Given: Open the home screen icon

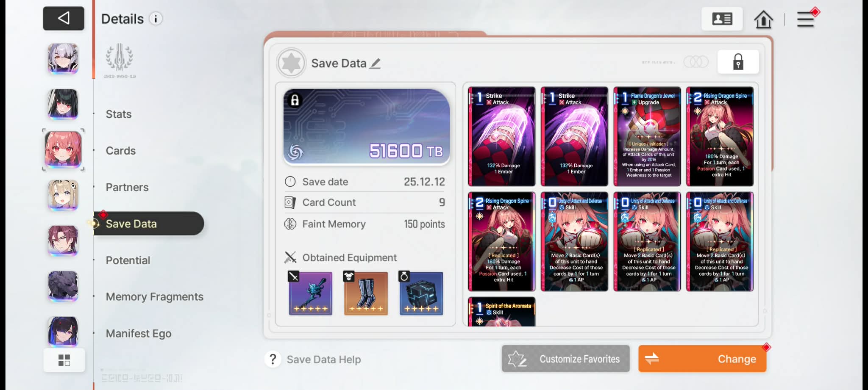Looking at the screenshot, I should coord(763,19).
